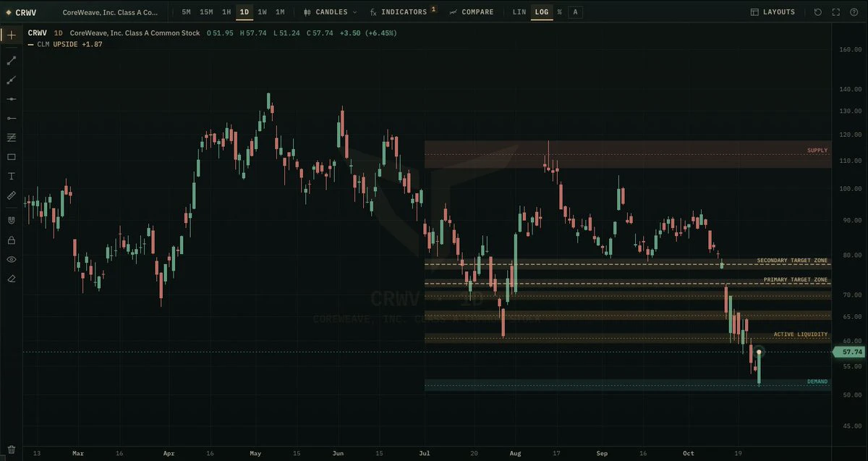Enter fullscreen mode
The height and width of the screenshot is (461, 868).
pos(836,12)
